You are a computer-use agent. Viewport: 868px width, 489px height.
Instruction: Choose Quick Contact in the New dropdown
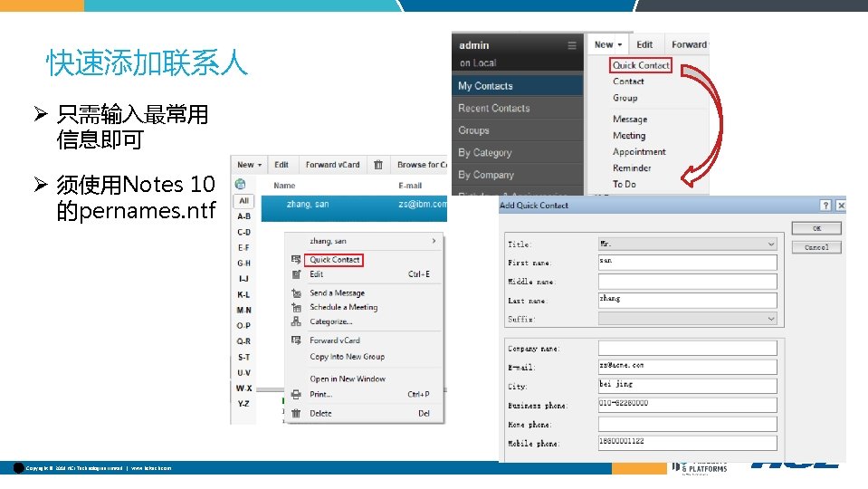point(641,65)
